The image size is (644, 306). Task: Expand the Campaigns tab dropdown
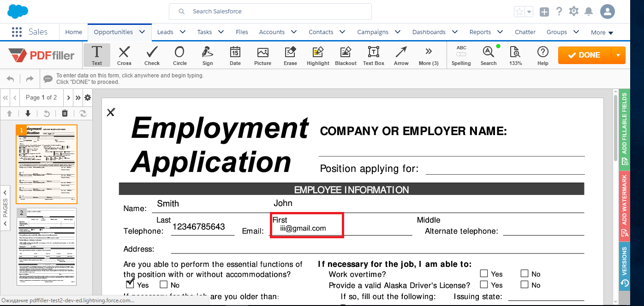click(x=398, y=32)
